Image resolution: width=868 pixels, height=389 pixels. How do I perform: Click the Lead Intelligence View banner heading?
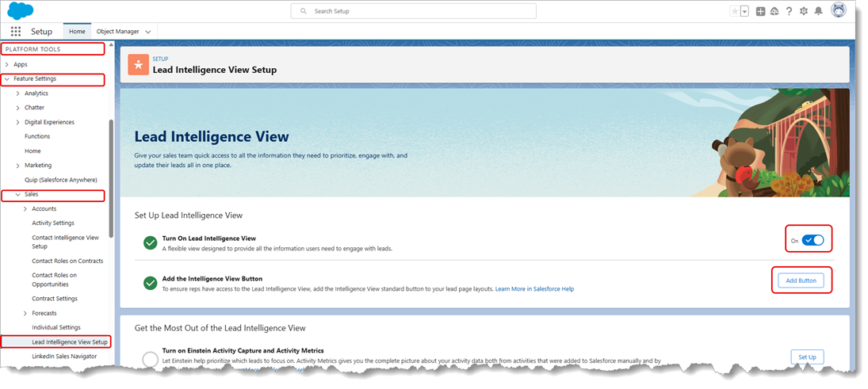[x=212, y=136]
